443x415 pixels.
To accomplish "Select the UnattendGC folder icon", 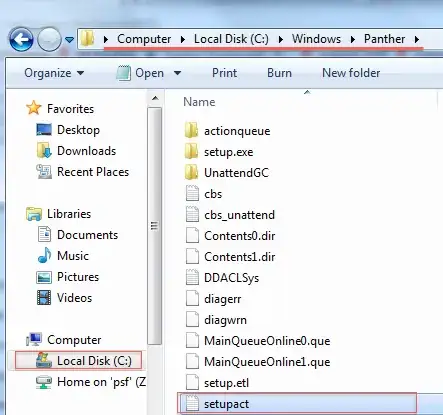I will (191, 173).
